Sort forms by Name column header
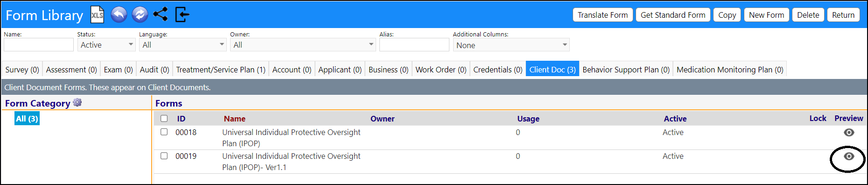Screen dimensions: 868x185 tap(235, 119)
